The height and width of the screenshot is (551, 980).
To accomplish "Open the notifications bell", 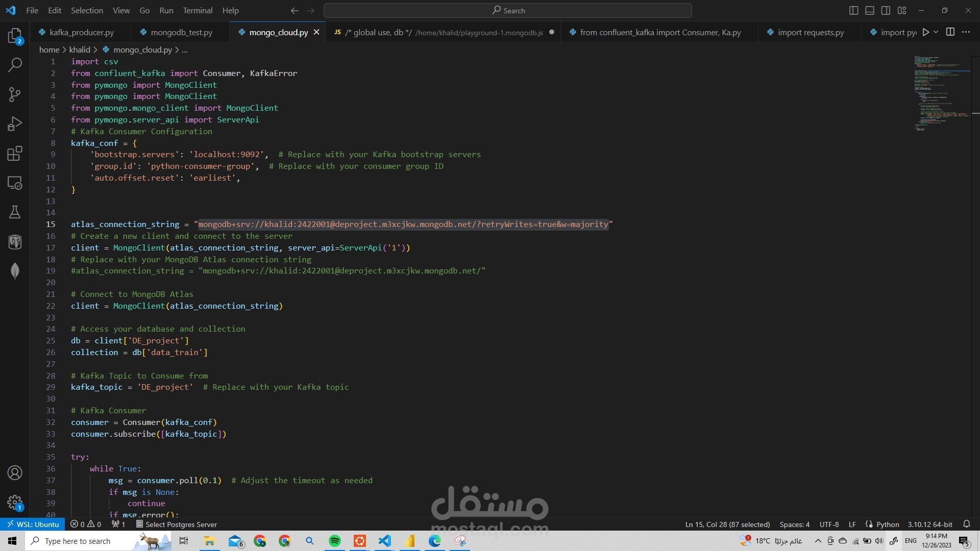I will point(966,524).
